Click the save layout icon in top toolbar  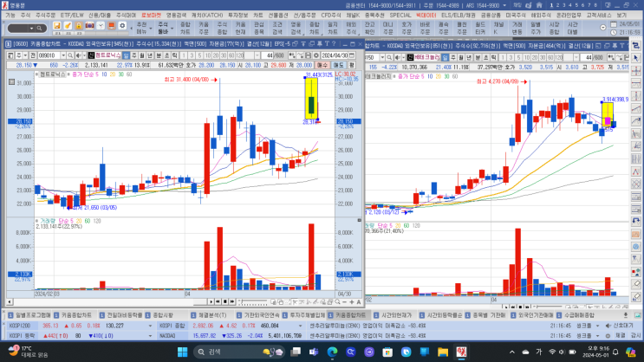(x=57, y=26)
